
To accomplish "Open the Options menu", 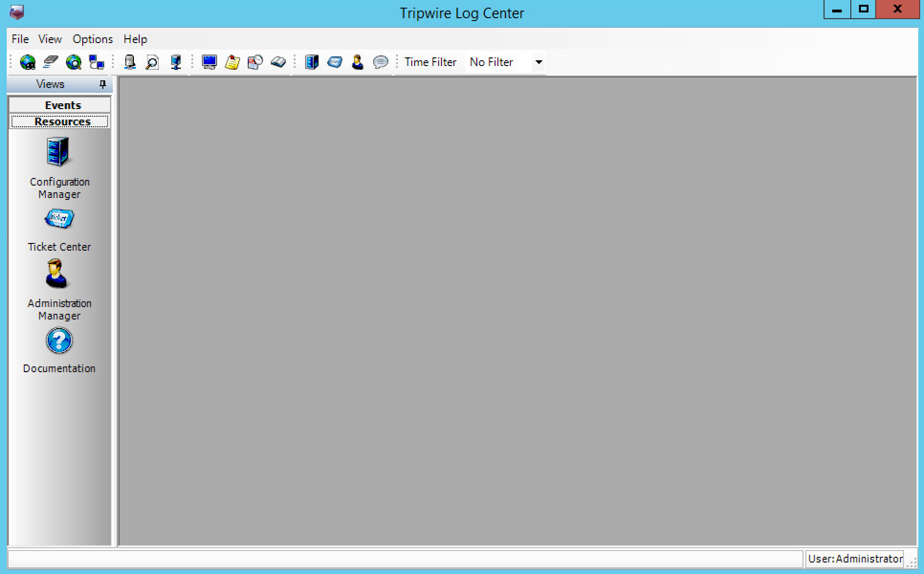I will (x=92, y=39).
